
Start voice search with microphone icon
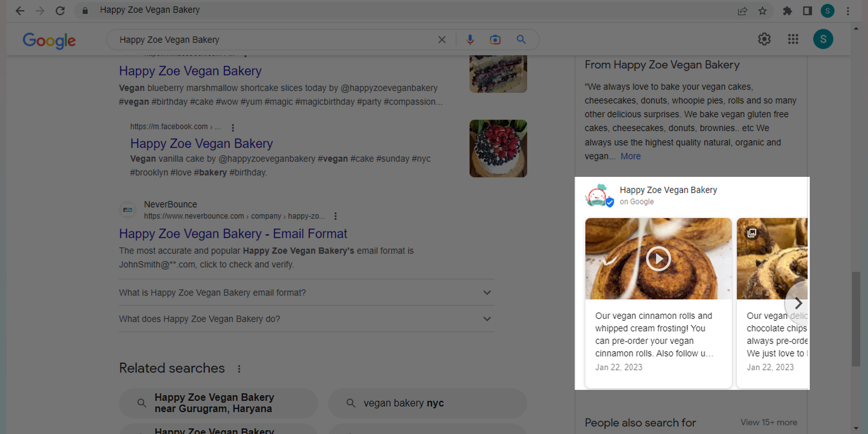point(470,39)
